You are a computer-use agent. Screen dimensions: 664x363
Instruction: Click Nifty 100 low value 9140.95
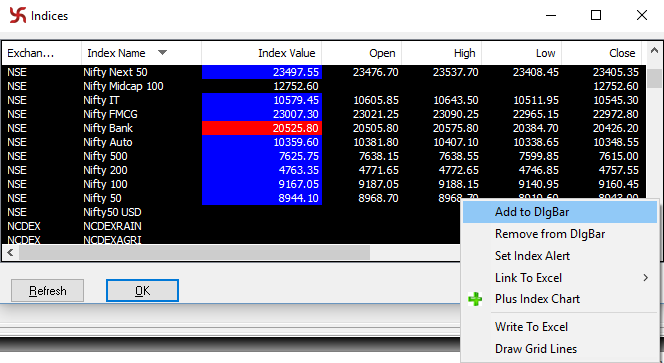coord(539,184)
